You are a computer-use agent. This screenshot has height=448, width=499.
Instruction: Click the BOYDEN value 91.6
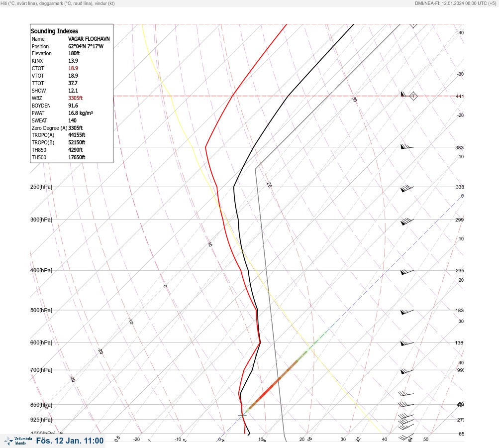pyautogui.click(x=73, y=106)
